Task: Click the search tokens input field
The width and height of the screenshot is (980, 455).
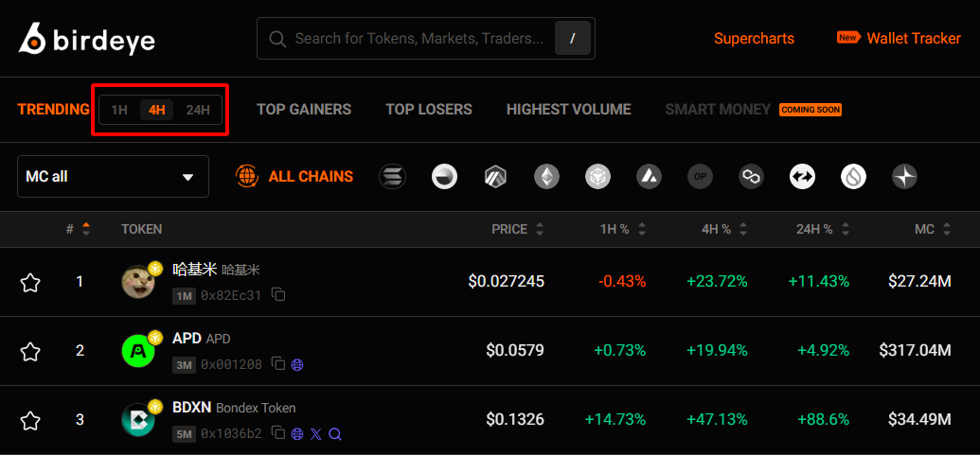Action: pos(426,38)
